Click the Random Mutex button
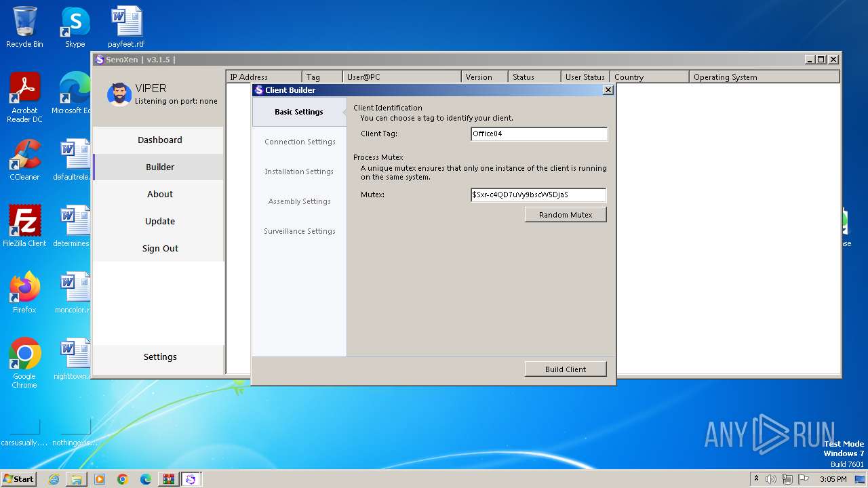 (566, 215)
